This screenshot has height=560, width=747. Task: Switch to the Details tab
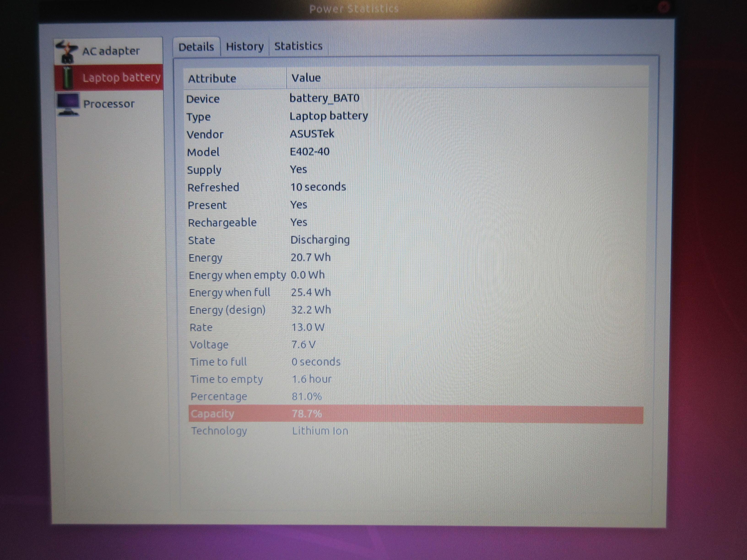pyautogui.click(x=196, y=47)
